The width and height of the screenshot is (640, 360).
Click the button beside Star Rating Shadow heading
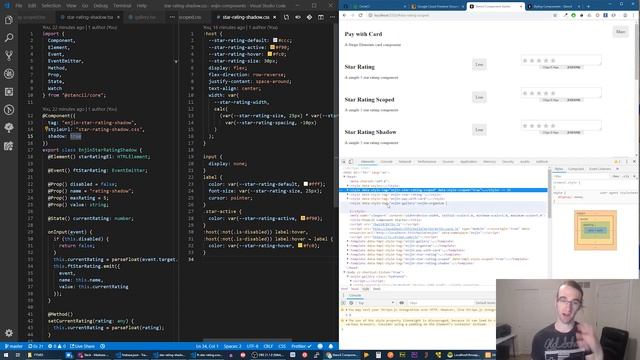(x=479, y=130)
